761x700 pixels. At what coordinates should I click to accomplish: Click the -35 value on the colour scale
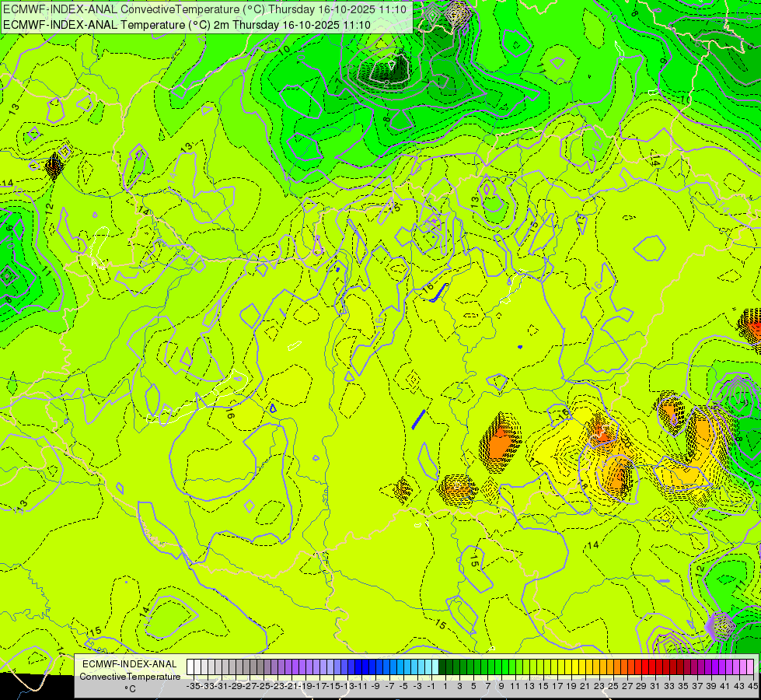[194, 686]
